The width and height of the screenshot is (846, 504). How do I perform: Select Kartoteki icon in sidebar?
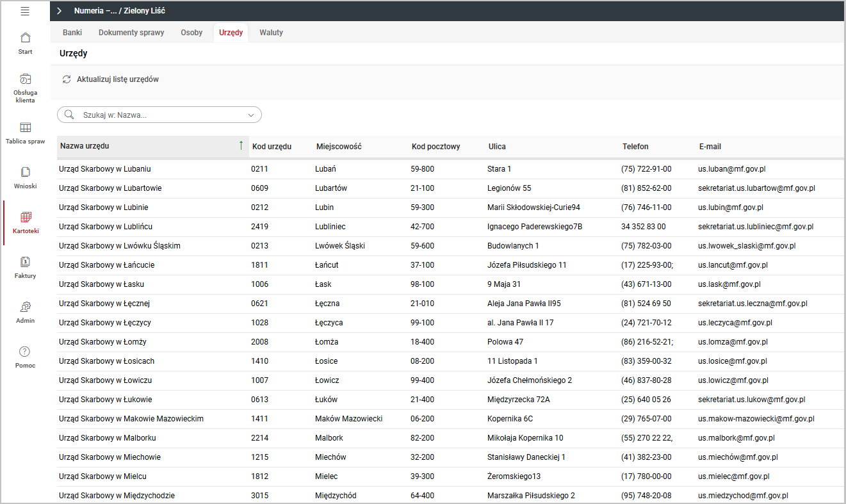point(26,217)
